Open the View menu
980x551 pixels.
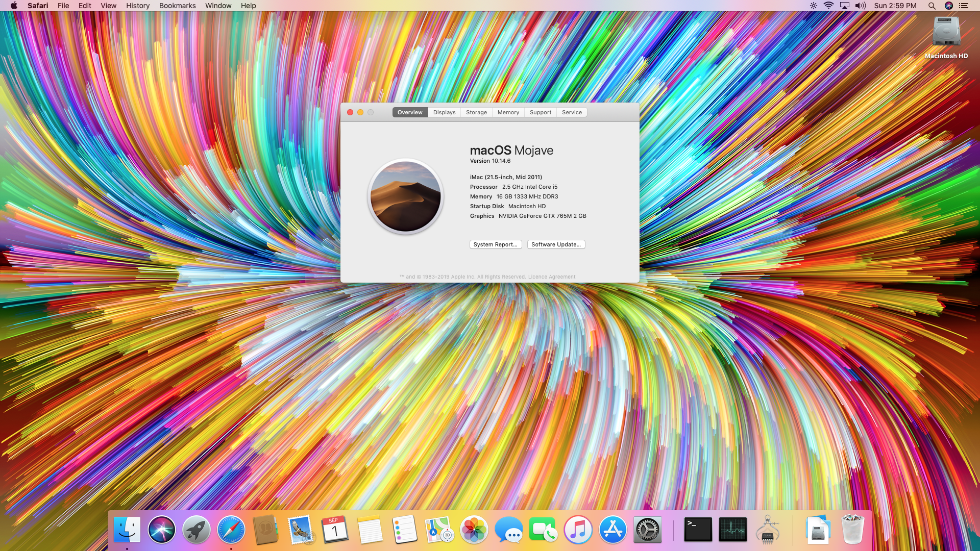[108, 6]
